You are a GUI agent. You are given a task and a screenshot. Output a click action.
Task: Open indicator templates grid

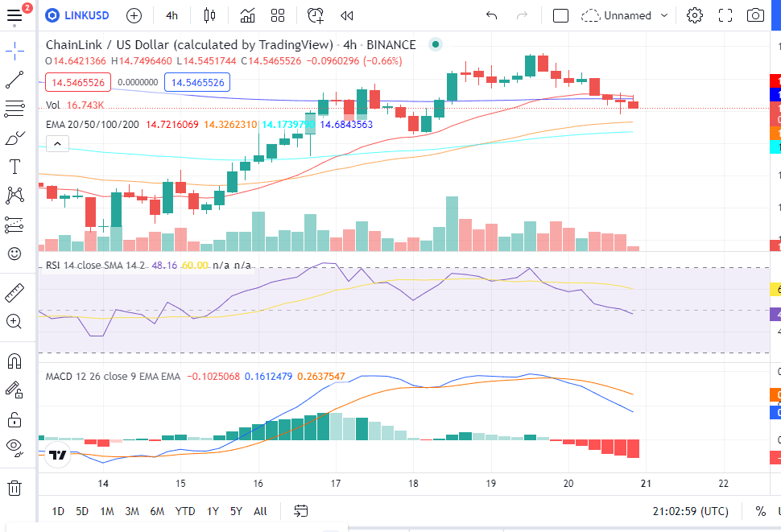click(x=278, y=16)
